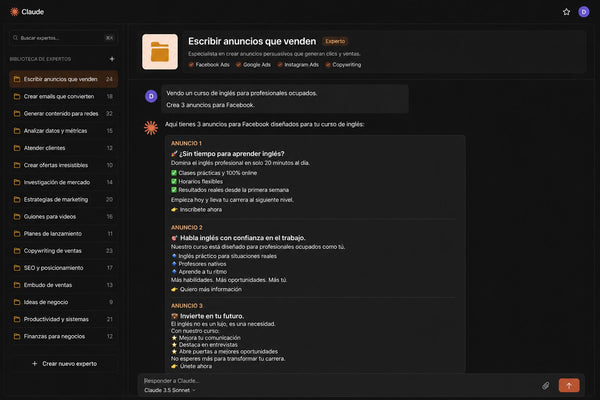The height and width of the screenshot is (400, 600).
Task: Click the folder icon next to Planes de lanzamiento
Action: coord(17,233)
